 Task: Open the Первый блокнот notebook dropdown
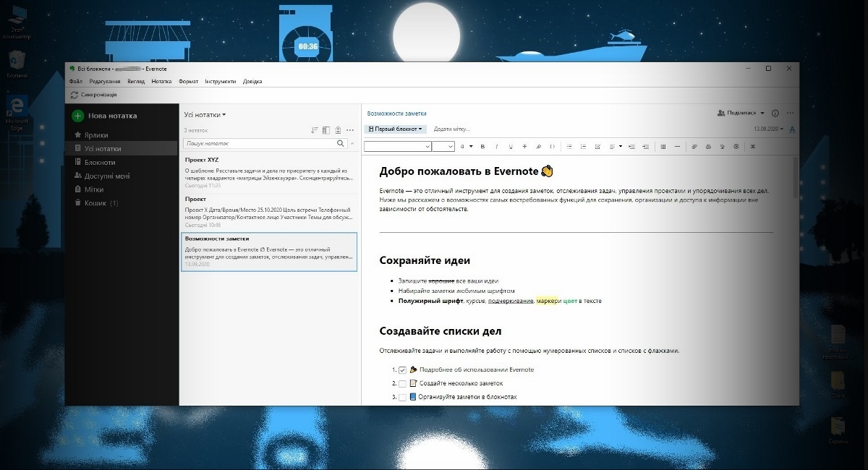(395, 129)
